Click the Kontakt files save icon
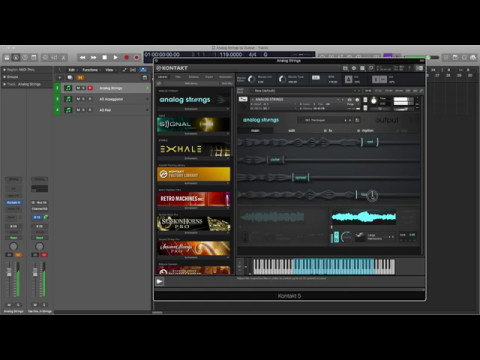This screenshot has width=480, height=360. point(362,68)
